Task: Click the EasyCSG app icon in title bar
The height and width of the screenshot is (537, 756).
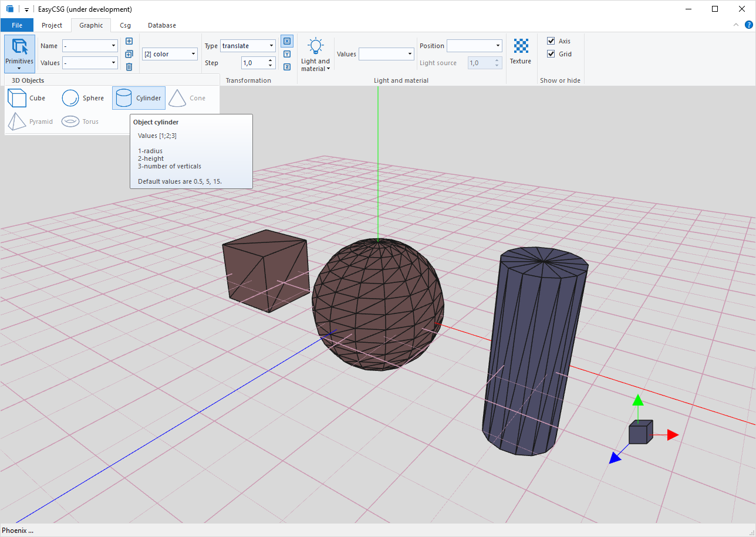Action: point(10,9)
